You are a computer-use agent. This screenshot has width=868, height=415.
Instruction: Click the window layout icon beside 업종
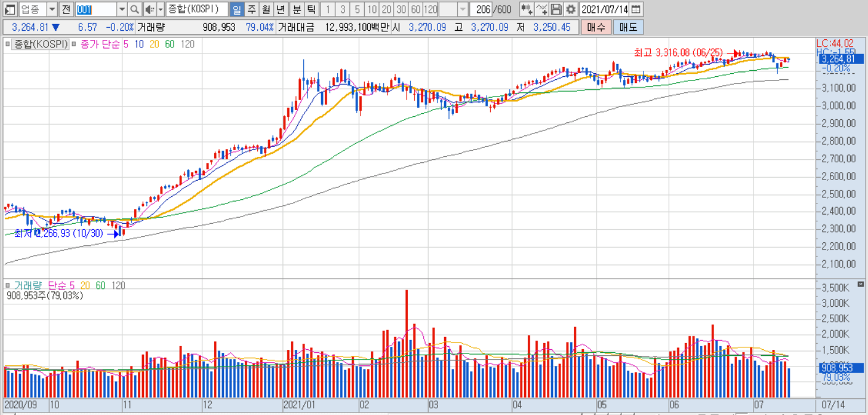pyautogui.click(x=9, y=9)
